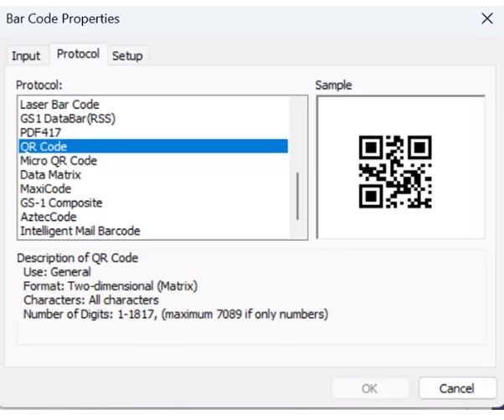This screenshot has height=420, width=504.
Task: Click the QR code sample preview
Action: (x=395, y=172)
